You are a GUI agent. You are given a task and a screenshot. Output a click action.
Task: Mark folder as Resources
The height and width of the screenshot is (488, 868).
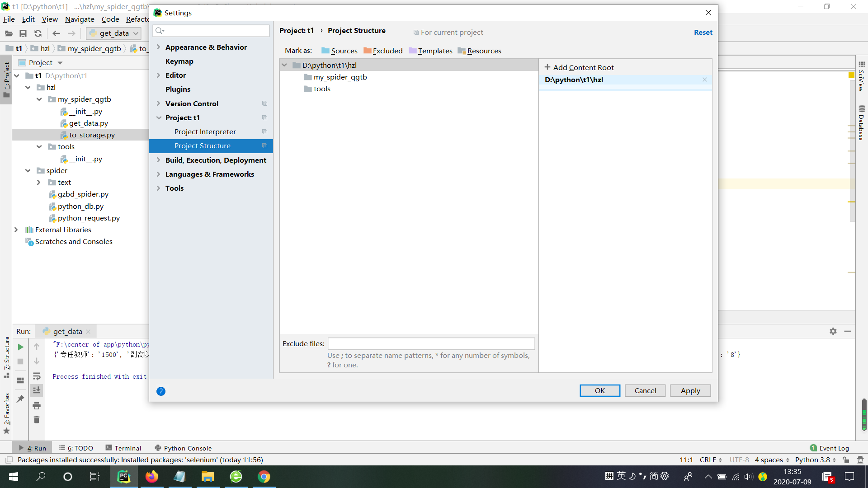pyautogui.click(x=479, y=51)
